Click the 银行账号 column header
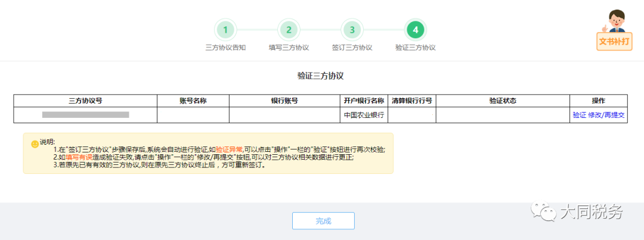644x240 pixels. click(x=284, y=101)
